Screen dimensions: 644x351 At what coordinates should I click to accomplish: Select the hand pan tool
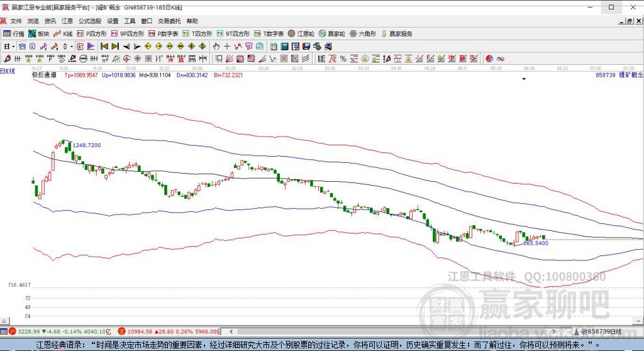216,47
